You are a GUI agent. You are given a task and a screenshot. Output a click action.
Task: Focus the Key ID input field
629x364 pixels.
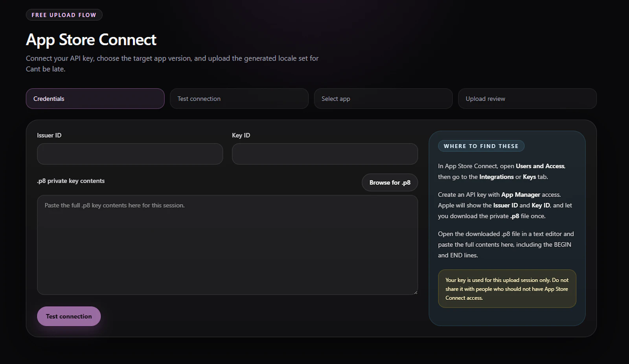325,154
